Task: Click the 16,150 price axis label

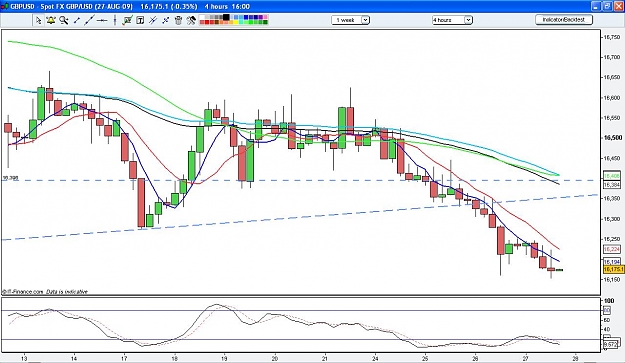Action: [x=612, y=279]
